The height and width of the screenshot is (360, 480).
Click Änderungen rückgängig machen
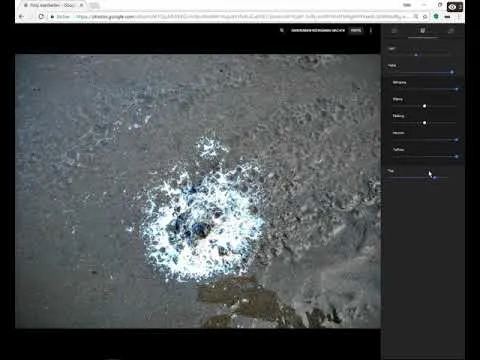tap(318, 30)
